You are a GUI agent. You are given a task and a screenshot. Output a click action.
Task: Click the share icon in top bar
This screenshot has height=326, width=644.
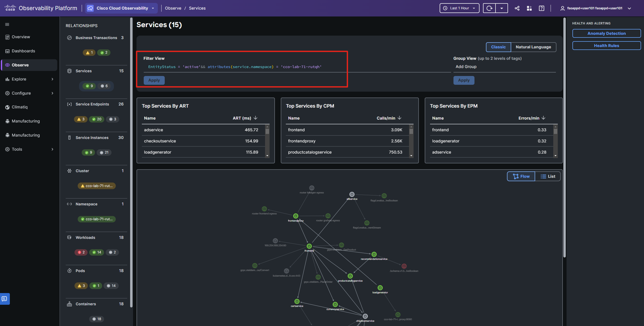[x=517, y=8]
